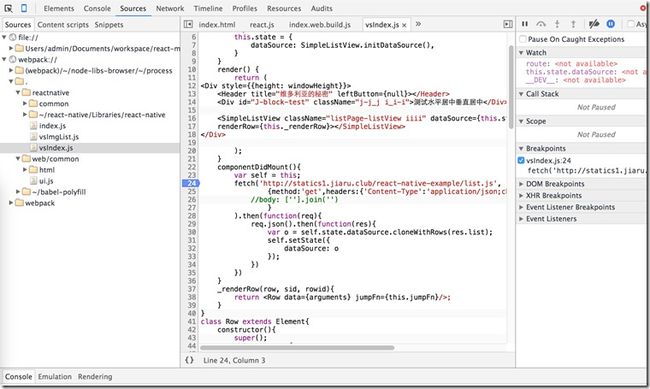Open the react.js file tab
The height and width of the screenshot is (389, 650).
point(262,24)
